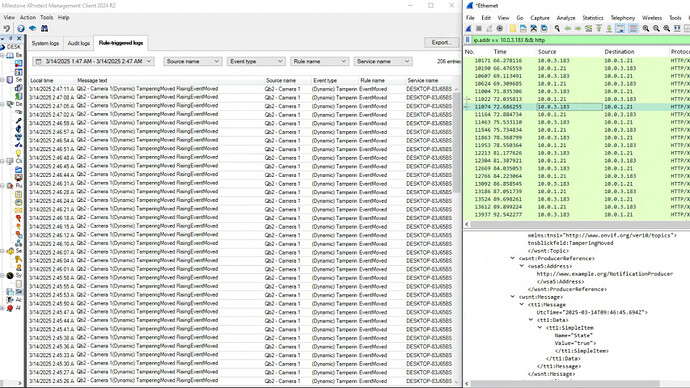Sort logs by Local time column
690x388 pixels.
tap(52, 81)
